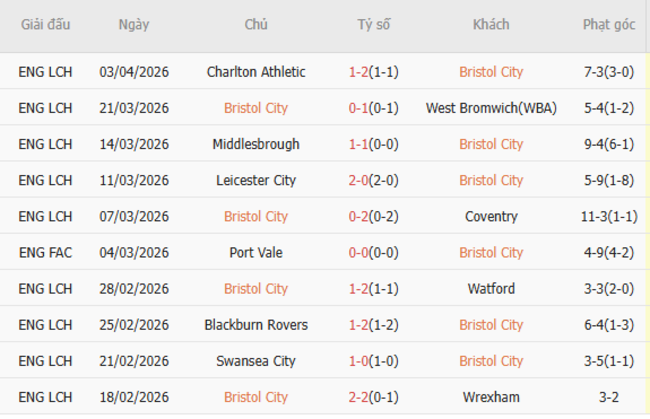Click the 03/04/2026 match date
The image size is (650, 419).
[x=134, y=72]
